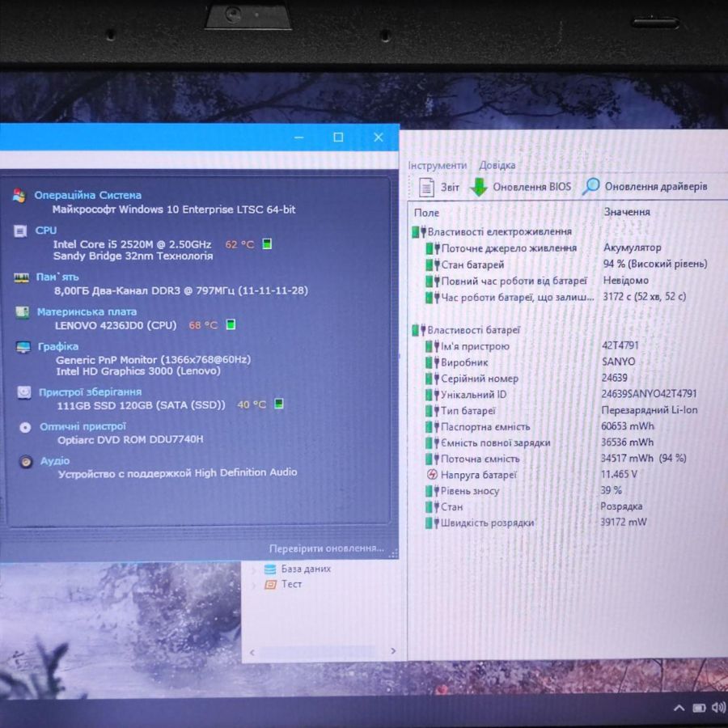Screen dimensions: 728x728
Task: Open the Пам`ять section link
Action: pos(57,277)
